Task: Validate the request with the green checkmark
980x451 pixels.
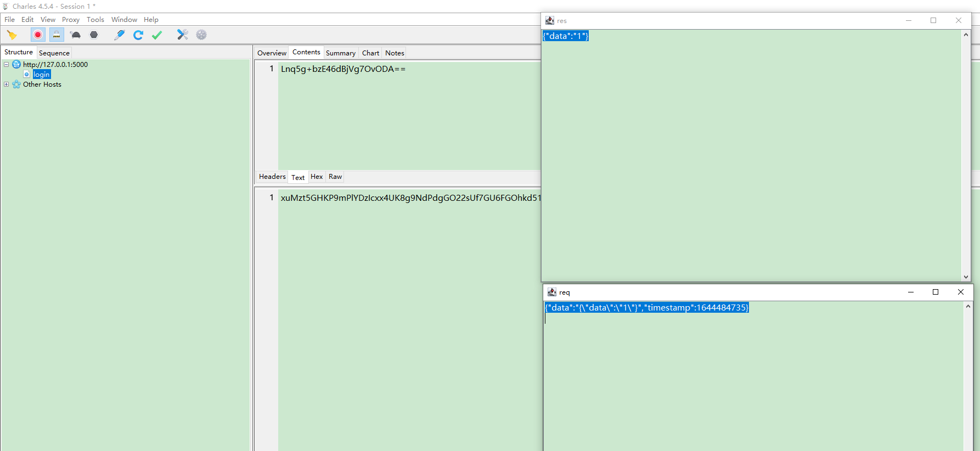Action: point(157,35)
